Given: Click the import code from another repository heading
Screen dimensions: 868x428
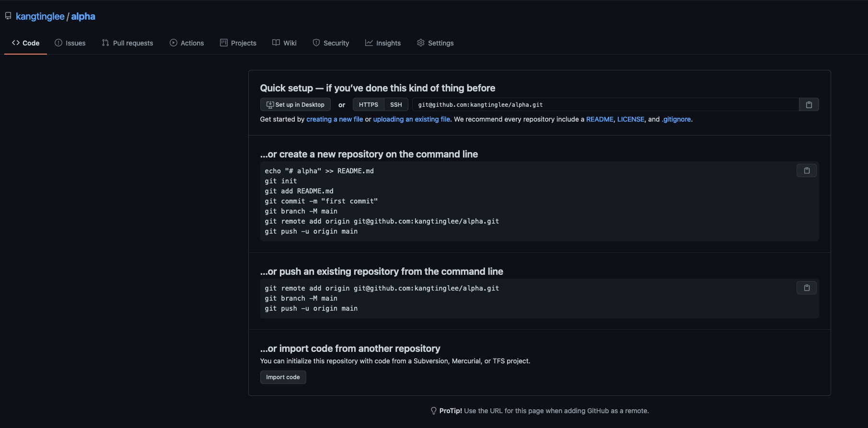Looking at the screenshot, I should pyautogui.click(x=350, y=349).
